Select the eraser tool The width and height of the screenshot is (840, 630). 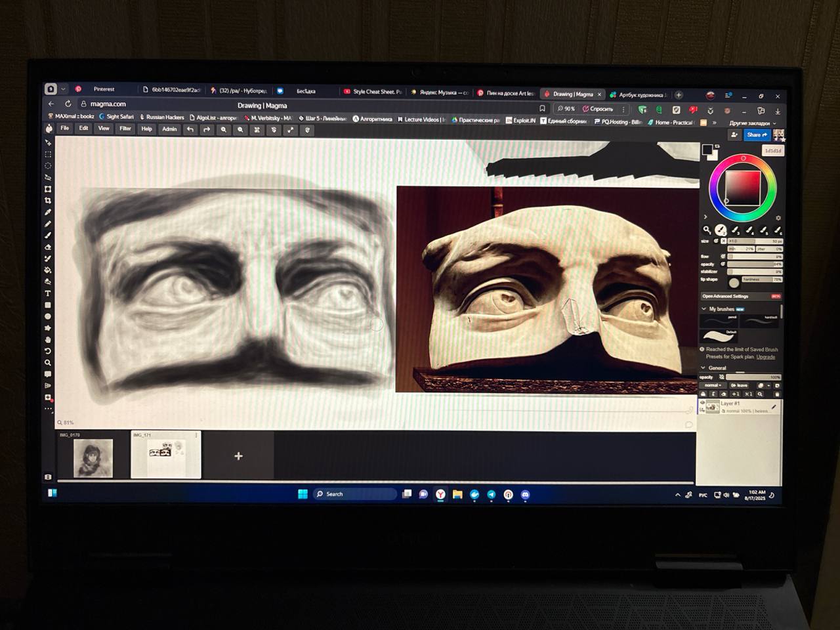click(x=48, y=247)
